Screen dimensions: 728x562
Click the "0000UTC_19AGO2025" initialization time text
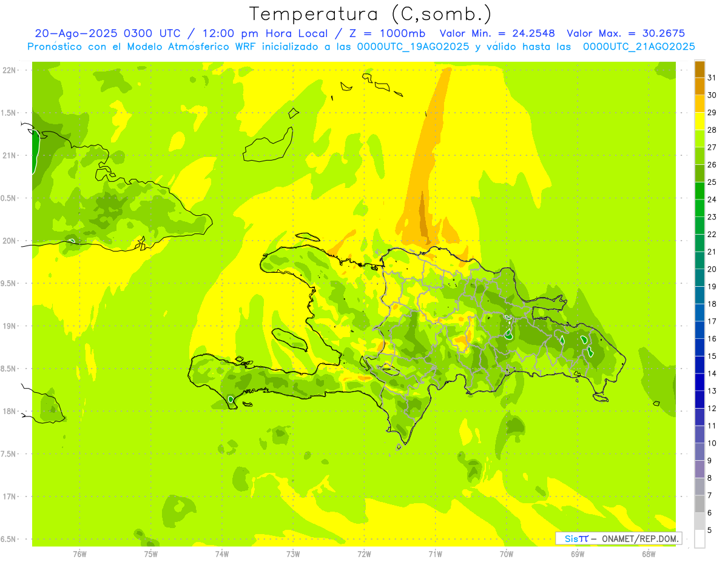413,47
